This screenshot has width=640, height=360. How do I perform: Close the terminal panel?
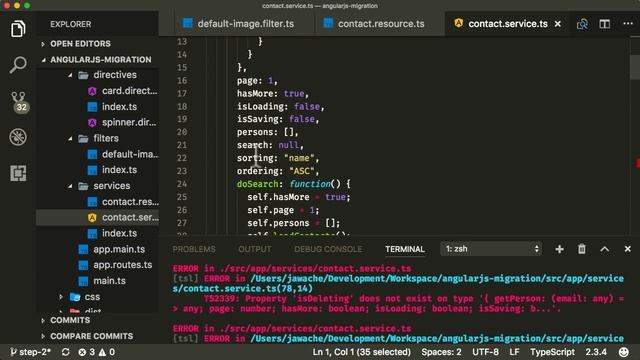click(x=627, y=249)
